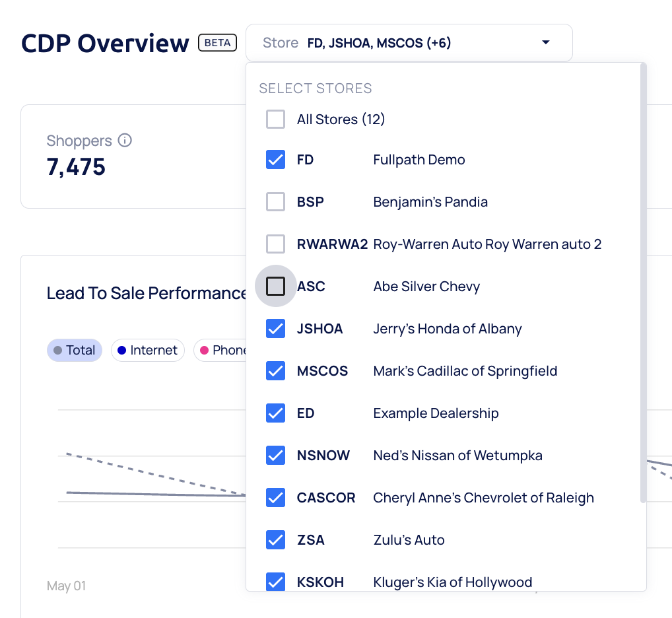Viewport: 672px width, 618px height.
Task: Filter chart by the Internet chip
Action: click(147, 351)
